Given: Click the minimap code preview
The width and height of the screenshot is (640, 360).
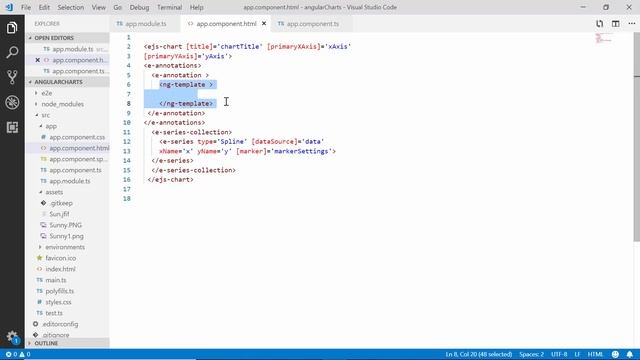Looking at the screenshot, I should [603, 39].
